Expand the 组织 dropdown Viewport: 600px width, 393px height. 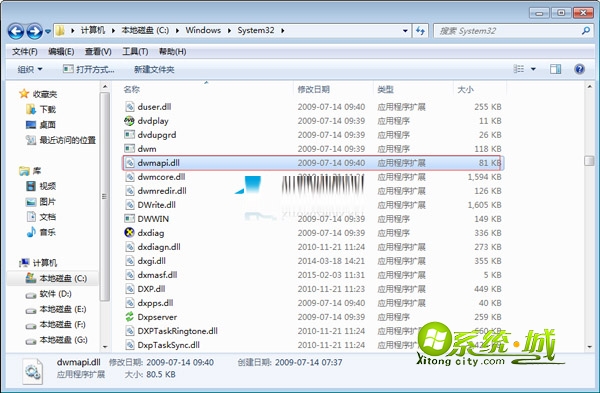pos(30,69)
